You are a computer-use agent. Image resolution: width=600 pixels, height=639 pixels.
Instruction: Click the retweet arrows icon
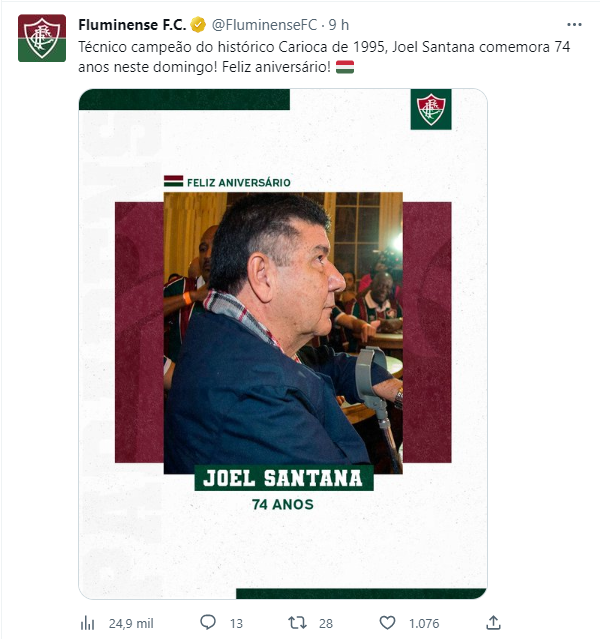coord(297,623)
